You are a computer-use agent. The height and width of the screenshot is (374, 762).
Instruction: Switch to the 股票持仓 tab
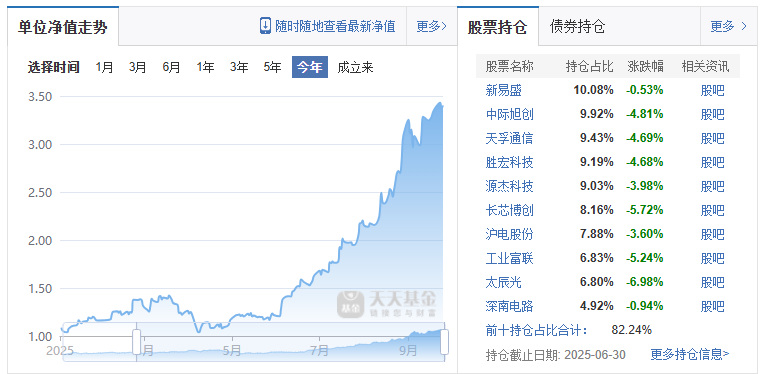click(497, 27)
